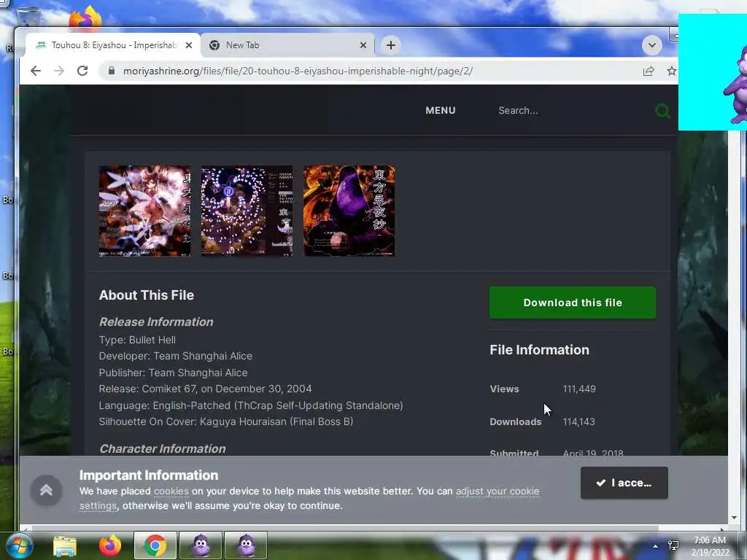747x560 pixels.
Task: Click the Silhouette On Cover line
Action: (x=226, y=422)
